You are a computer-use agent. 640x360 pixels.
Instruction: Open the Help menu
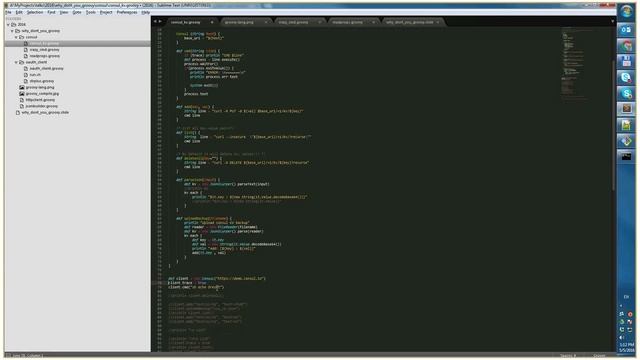[x=146, y=12]
